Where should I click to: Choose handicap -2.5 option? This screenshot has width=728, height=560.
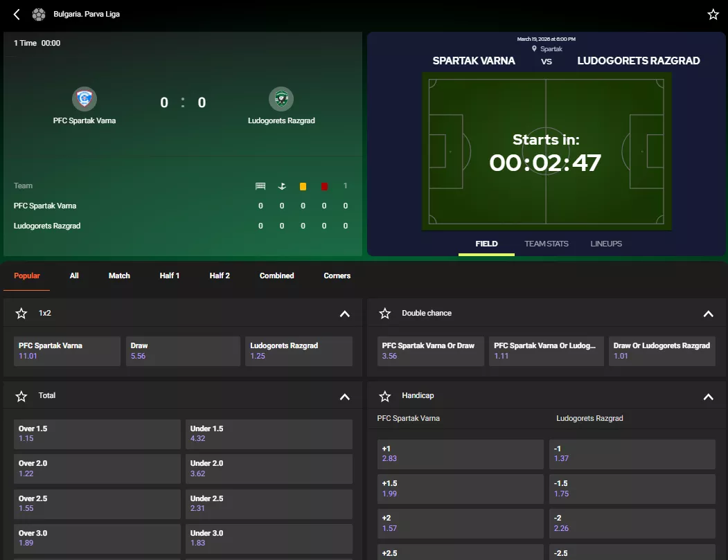pyautogui.click(x=632, y=552)
